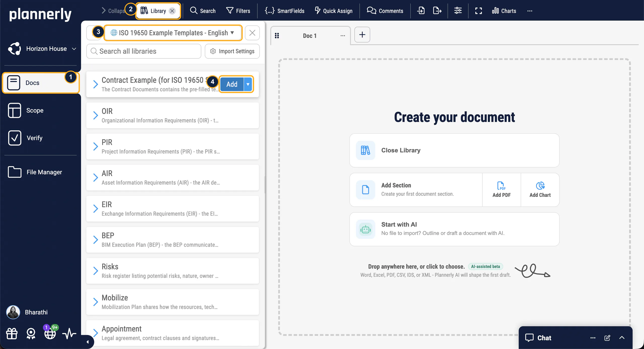Click the Add Chart option

[x=540, y=190]
